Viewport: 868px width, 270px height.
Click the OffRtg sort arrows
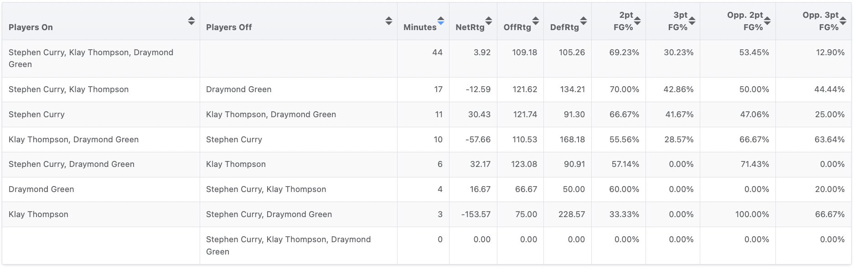click(536, 21)
